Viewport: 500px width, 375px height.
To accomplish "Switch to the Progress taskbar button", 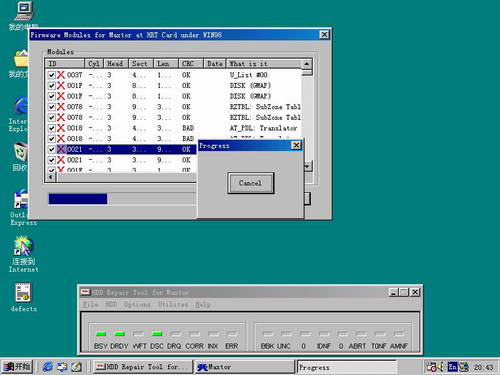I will pos(347,367).
